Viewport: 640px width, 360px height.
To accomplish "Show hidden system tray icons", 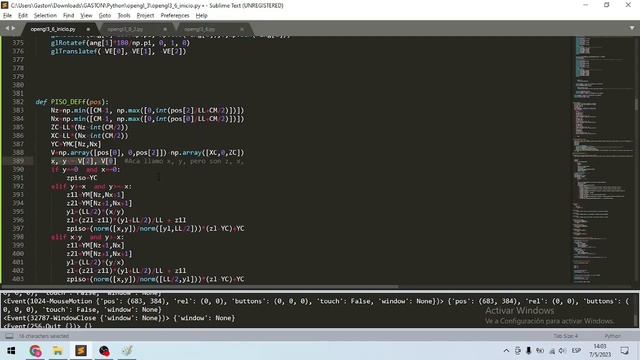I will click(x=506, y=351).
